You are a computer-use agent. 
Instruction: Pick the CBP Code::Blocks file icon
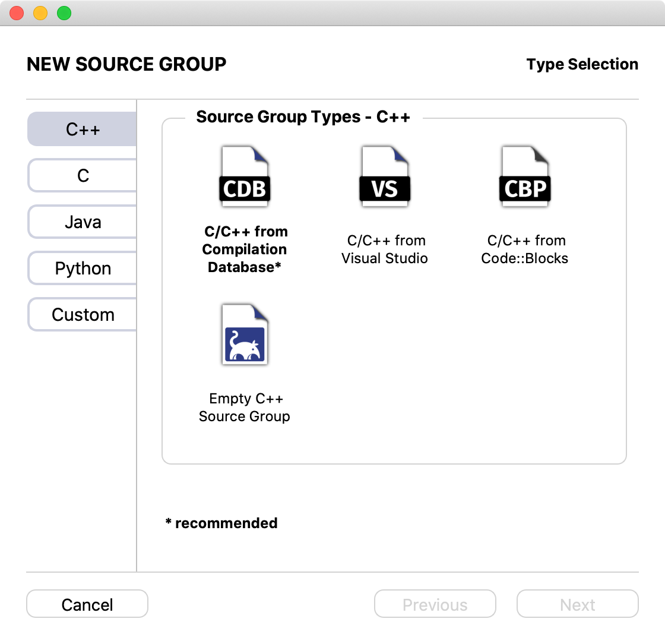[525, 177]
